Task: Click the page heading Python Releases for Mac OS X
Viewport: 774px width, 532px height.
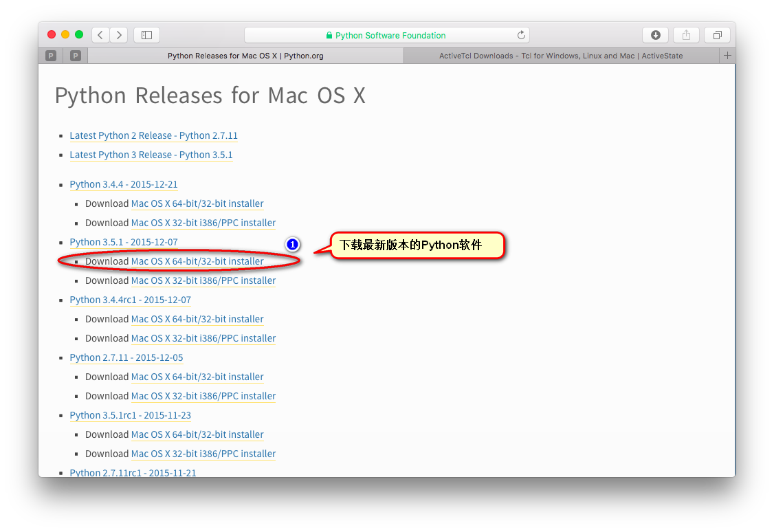Action: point(210,96)
